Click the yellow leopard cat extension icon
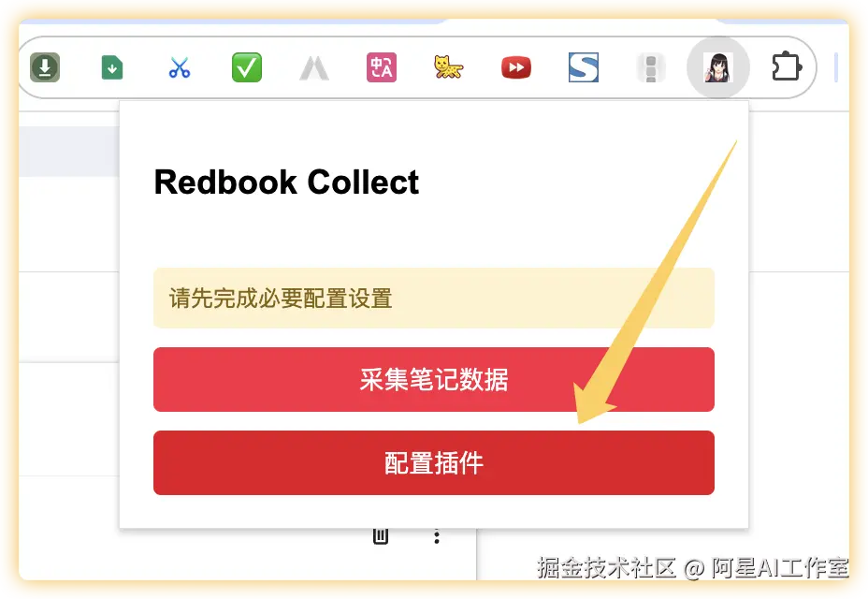The height and width of the screenshot is (599, 868). (448, 67)
